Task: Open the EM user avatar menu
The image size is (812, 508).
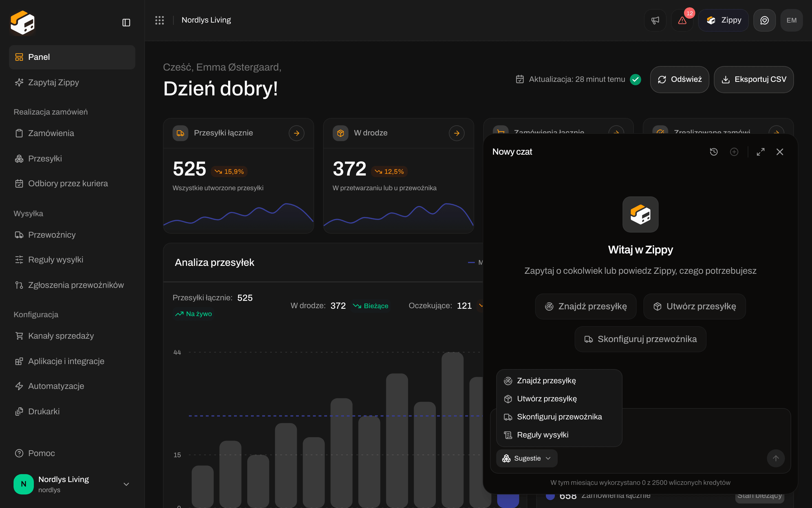Action: click(791, 20)
